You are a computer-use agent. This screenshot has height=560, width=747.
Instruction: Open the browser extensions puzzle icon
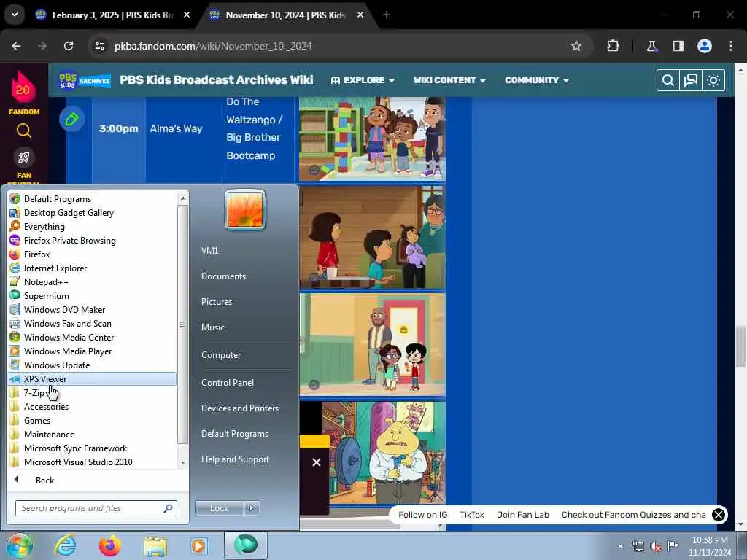tap(613, 46)
